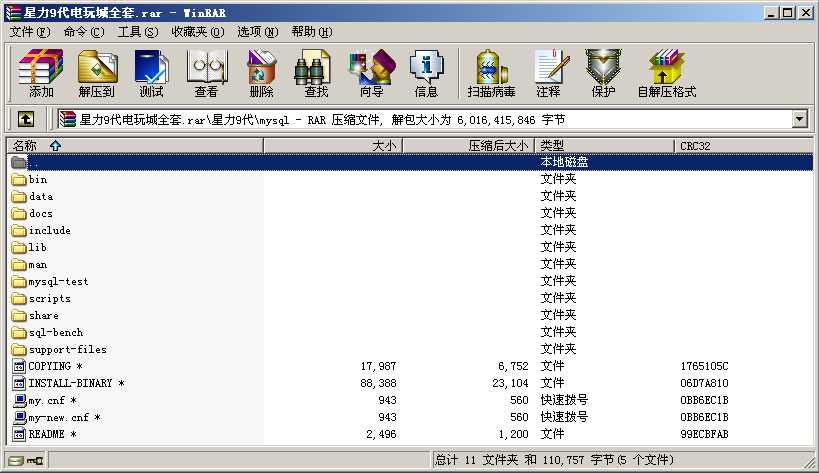
Task: Select the bin folder icon
Action: click(x=19, y=180)
